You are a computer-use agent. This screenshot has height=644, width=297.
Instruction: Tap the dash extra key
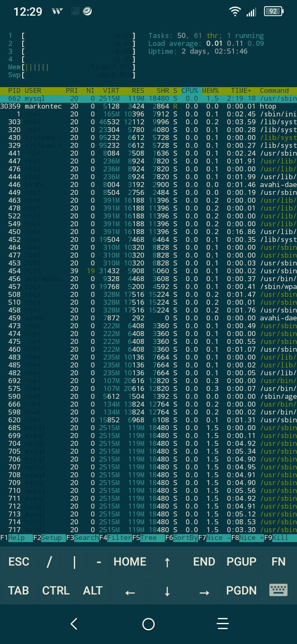pos(99,562)
